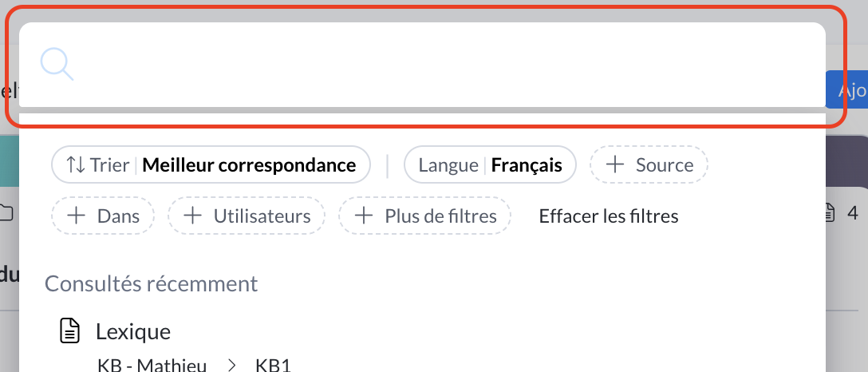The height and width of the screenshot is (372, 868).
Task: Click the plus icon beside Utilisateurs
Action: [192, 216]
